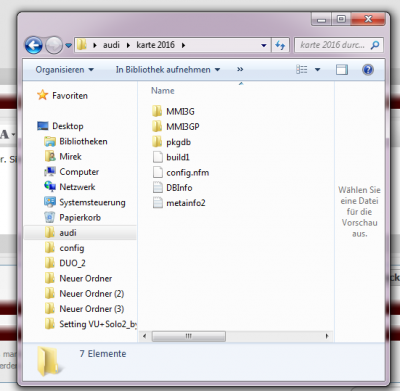The width and height of the screenshot is (400, 391).
Task: Click the Back navigation arrow button
Action: pyautogui.click(x=34, y=45)
